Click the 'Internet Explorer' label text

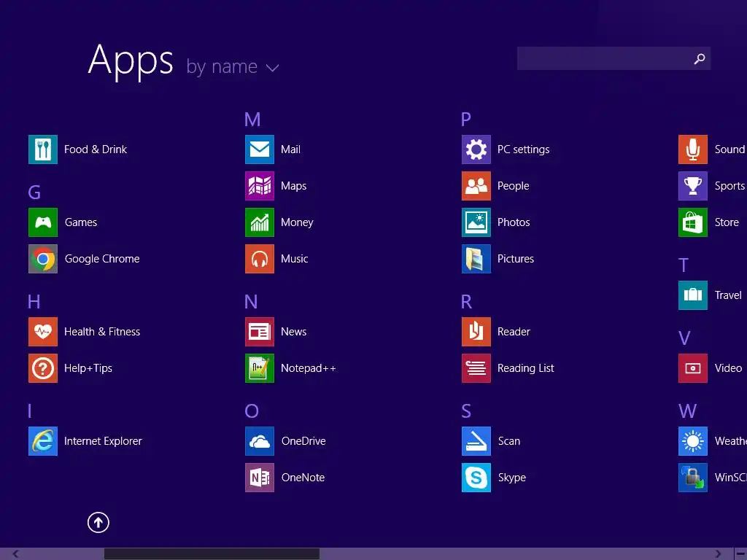coord(103,441)
